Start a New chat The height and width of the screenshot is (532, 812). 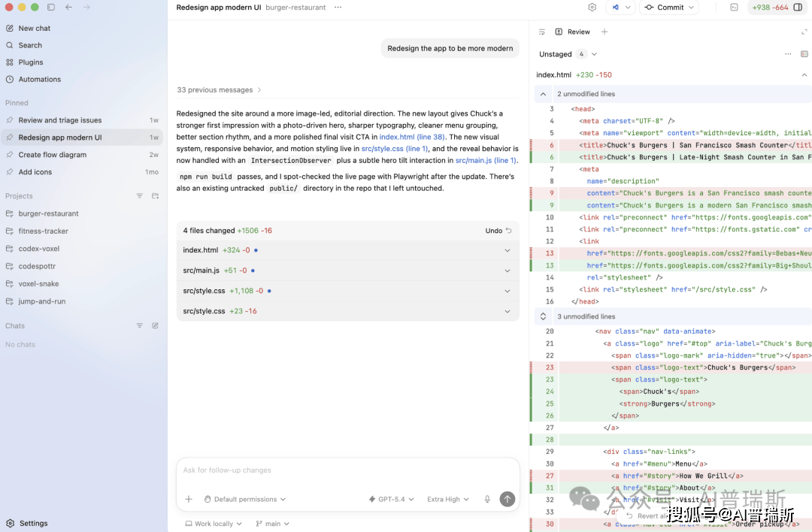click(x=34, y=28)
